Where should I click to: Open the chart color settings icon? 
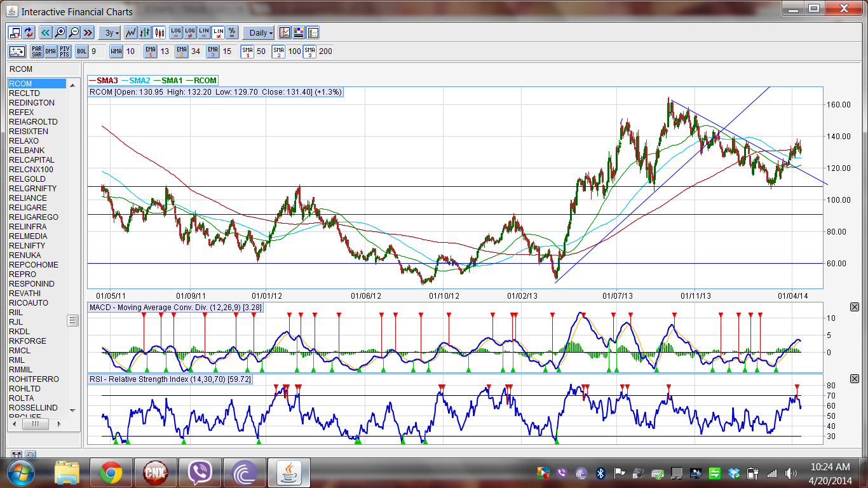(299, 32)
